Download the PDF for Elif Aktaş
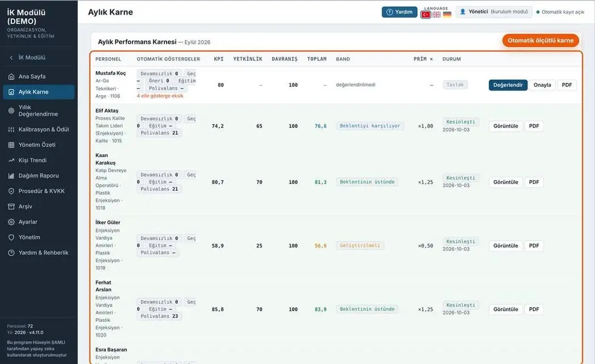The width and height of the screenshot is (595, 364). click(534, 126)
